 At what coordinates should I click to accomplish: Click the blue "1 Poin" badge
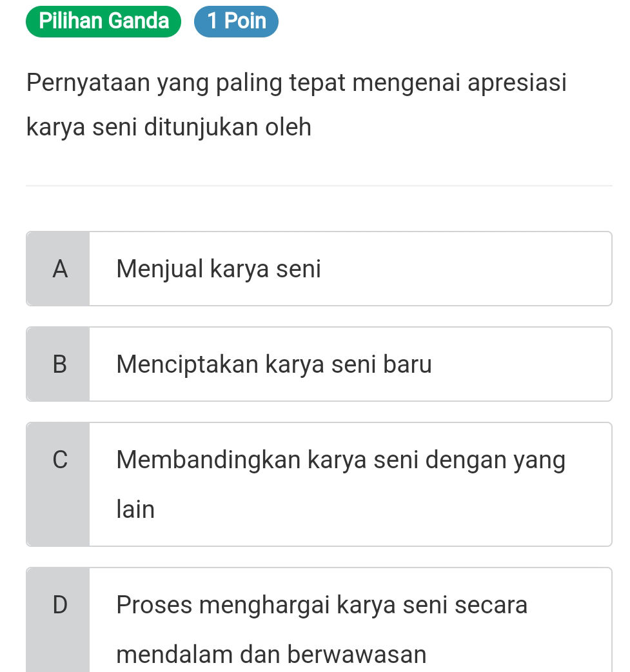[x=236, y=21]
